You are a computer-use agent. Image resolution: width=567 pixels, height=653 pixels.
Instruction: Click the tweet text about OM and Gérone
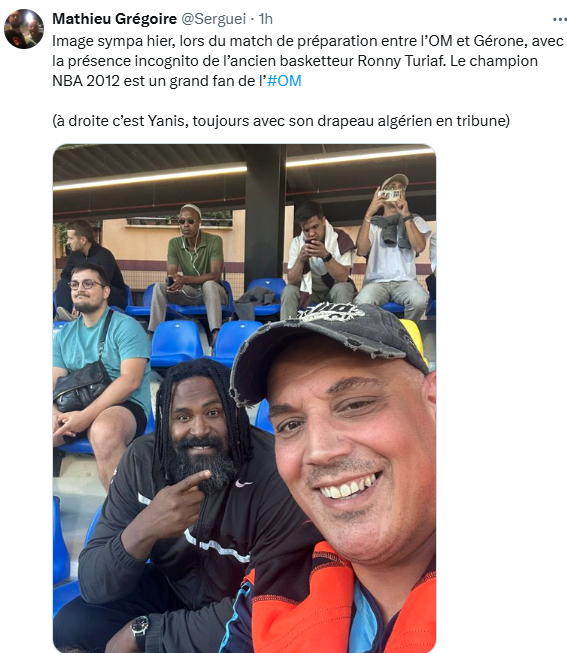(x=307, y=61)
